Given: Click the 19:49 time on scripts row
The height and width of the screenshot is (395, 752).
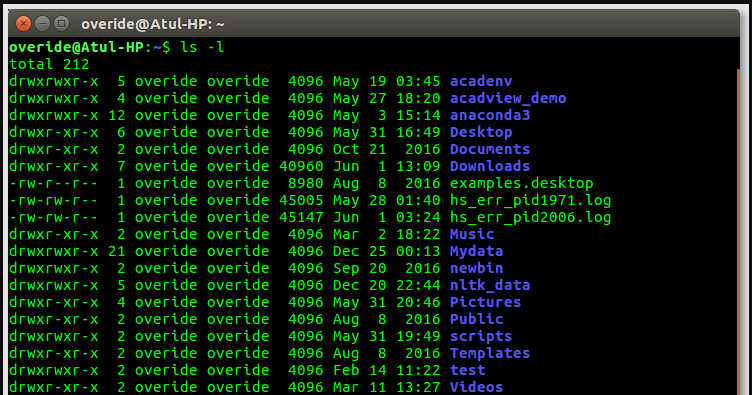Looking at the screenshot, I should click(x=418, y=337).
